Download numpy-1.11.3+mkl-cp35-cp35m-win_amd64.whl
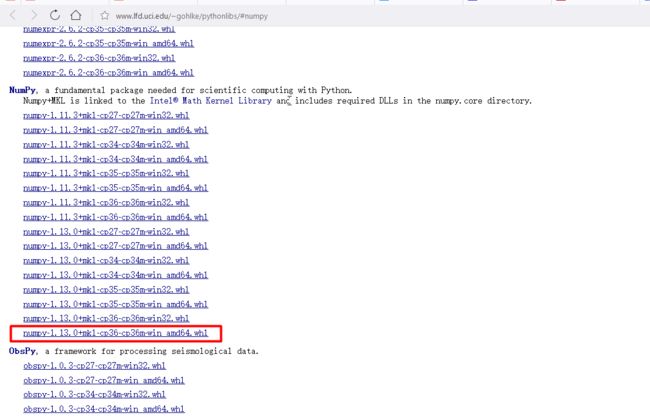650x420 pixels. click(116, 188)
